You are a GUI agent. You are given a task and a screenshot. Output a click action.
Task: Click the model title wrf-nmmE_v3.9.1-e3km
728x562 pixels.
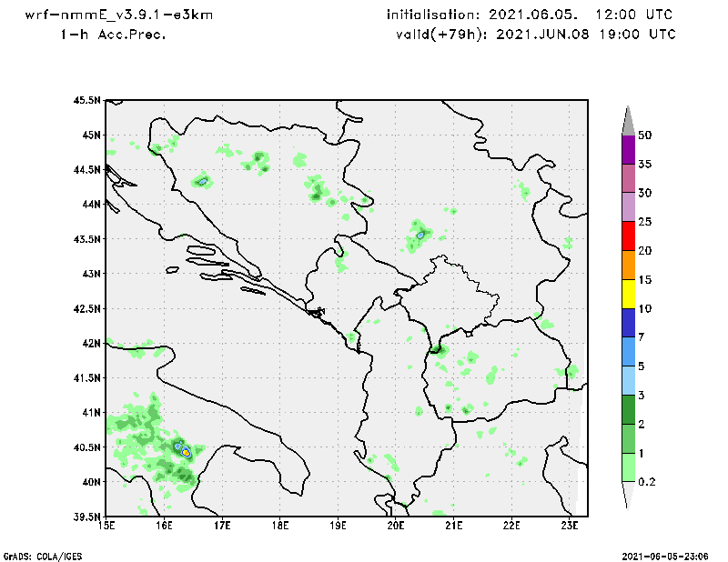point(119,15)
